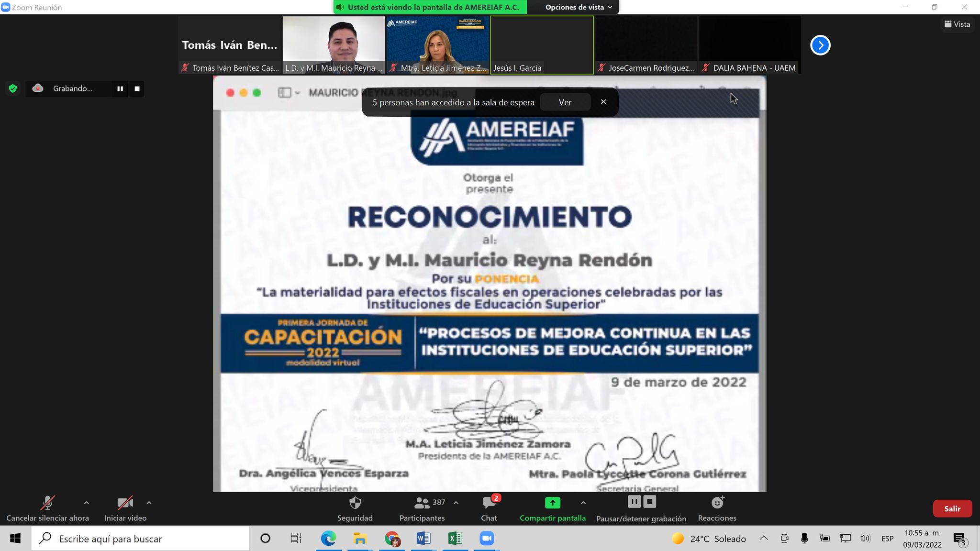The height and width of the screenshot is (551, 980).
Task: Click the battery tray icon
Action: click(824, 539)
